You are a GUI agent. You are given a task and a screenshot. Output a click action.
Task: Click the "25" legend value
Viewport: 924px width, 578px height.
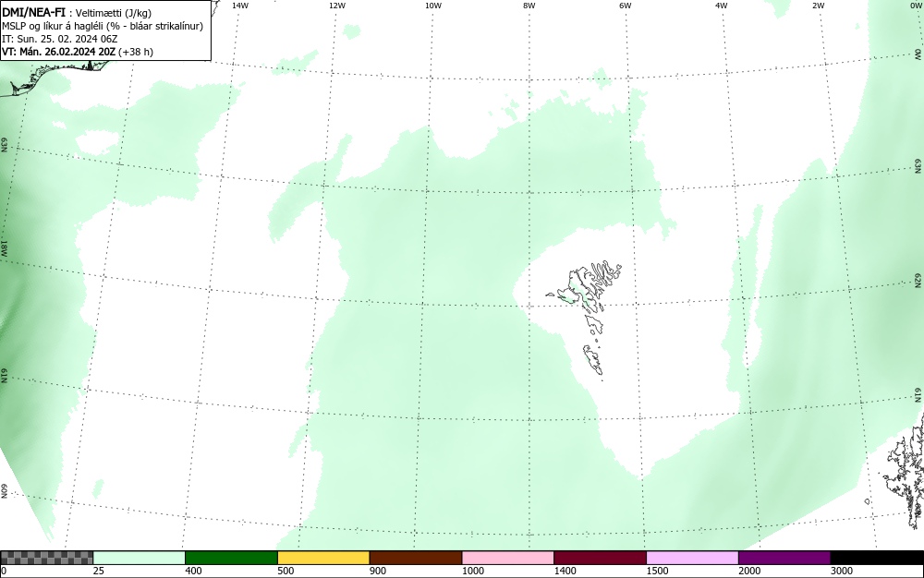pyautogui.click(x=99, y=571)
